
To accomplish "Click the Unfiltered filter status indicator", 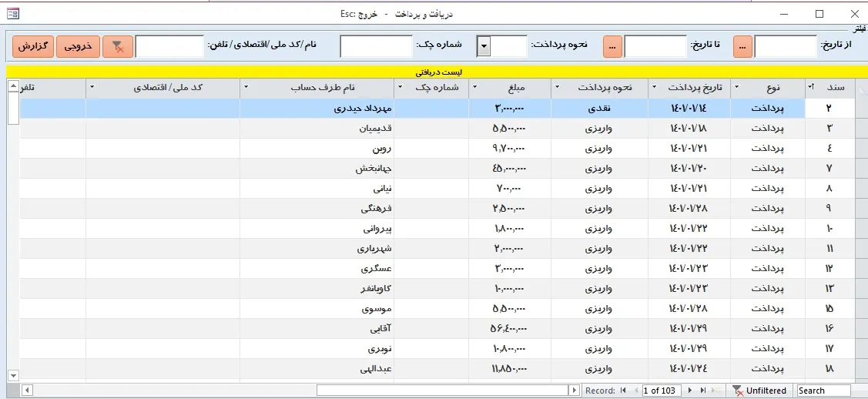I will click(759, 391).
